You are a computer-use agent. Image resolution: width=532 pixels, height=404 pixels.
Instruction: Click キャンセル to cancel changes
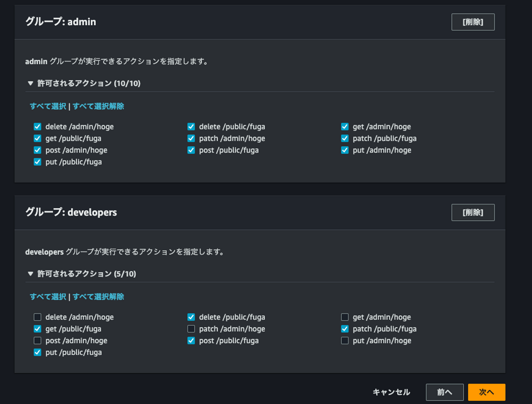pyautogui.click(x=391, y=392)
